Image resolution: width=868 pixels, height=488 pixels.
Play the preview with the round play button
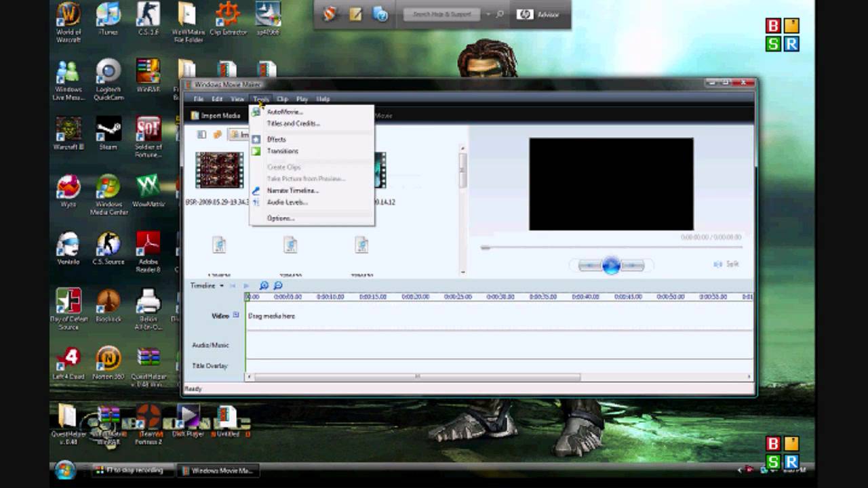tap(611, 266)
